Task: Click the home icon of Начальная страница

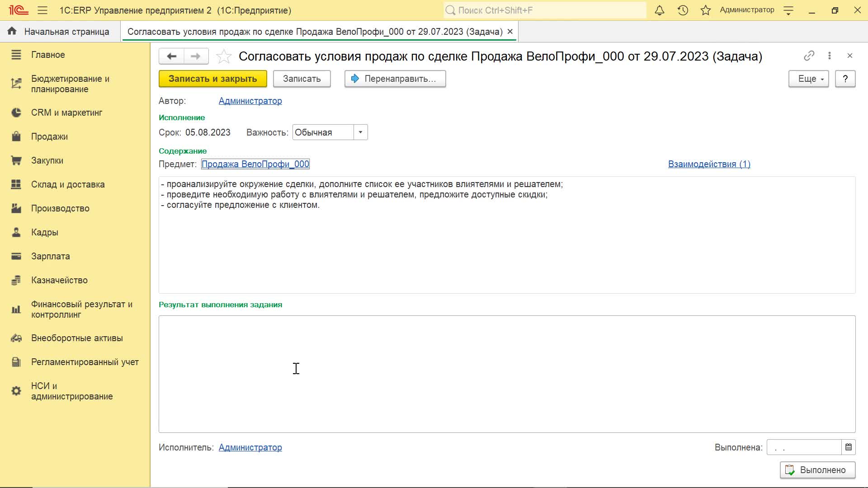Action: [x=12, y=31]
